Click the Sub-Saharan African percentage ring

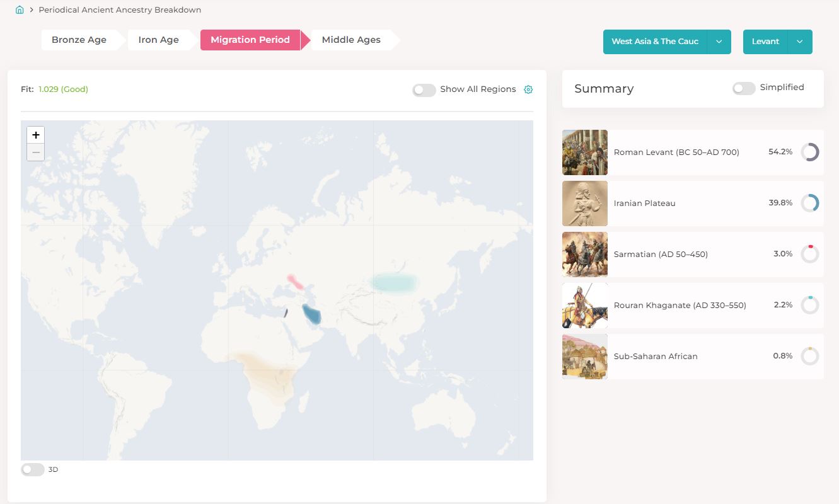coord(810,356)
